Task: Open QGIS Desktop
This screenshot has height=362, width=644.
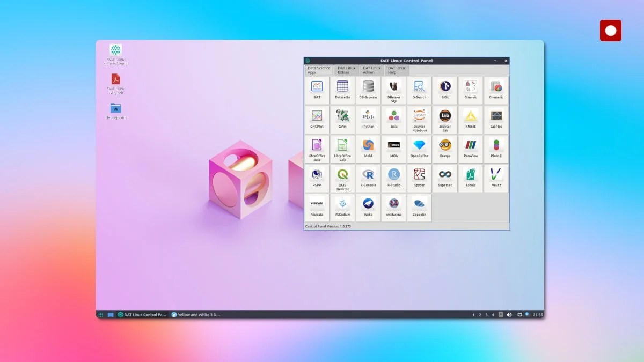Action: coord(342,179)
